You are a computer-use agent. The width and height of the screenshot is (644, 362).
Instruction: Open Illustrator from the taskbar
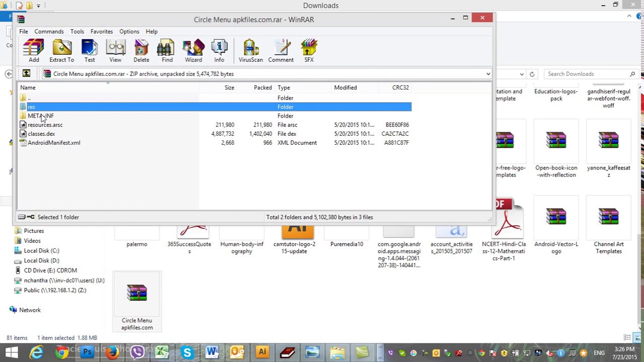[x=262, y=352]
